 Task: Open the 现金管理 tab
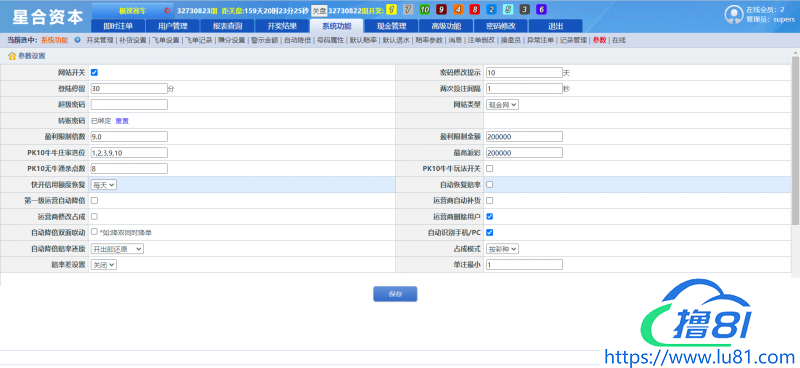(391, 27)
